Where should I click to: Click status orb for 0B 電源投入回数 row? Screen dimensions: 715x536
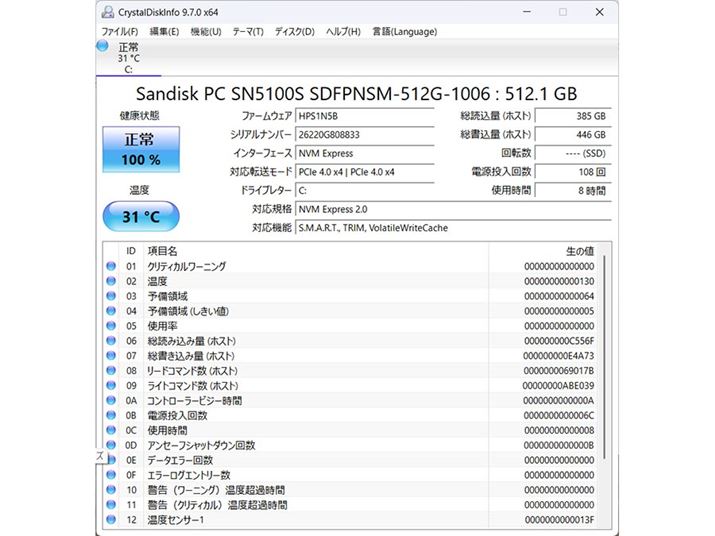111,415
